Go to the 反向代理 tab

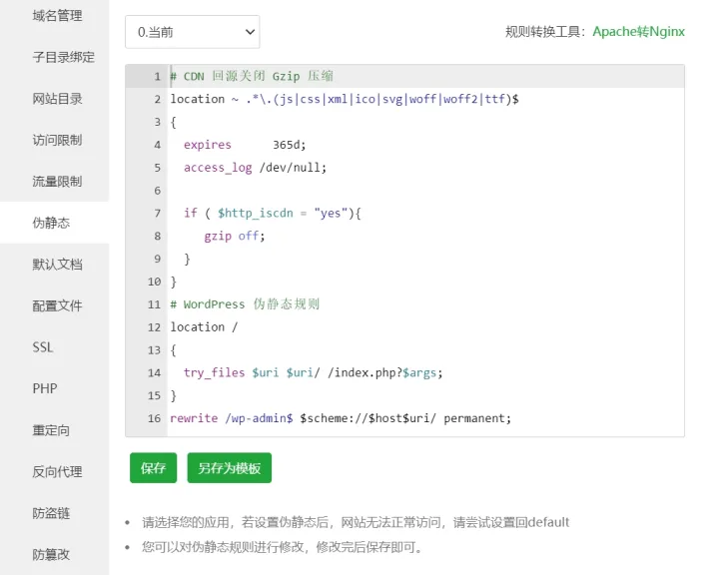tap(56, 471)
